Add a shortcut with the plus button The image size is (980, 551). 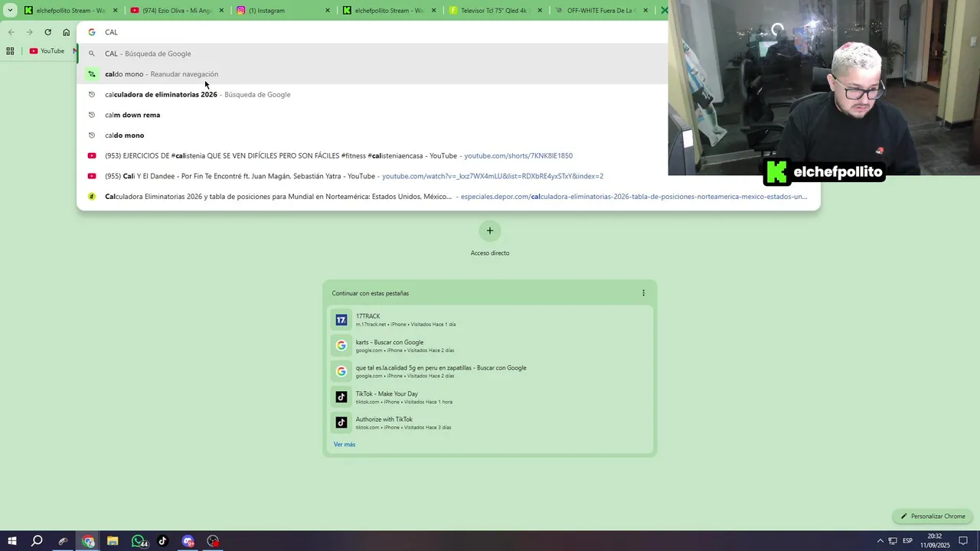[x=490, y=230]
